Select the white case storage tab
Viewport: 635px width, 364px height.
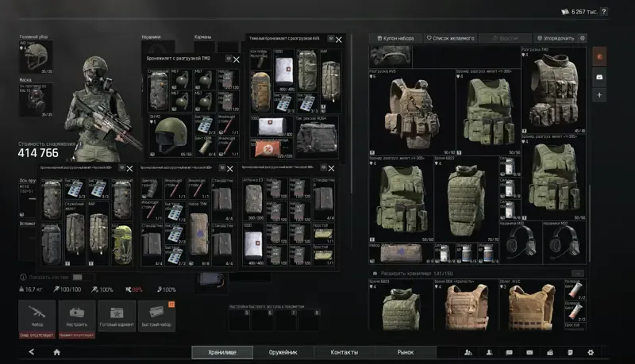pos(599,77)
